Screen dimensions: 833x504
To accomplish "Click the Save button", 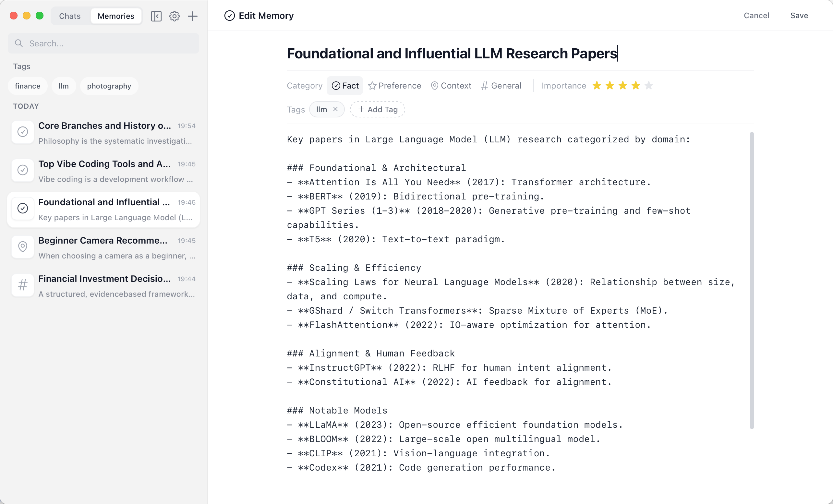I will point(799,16).
